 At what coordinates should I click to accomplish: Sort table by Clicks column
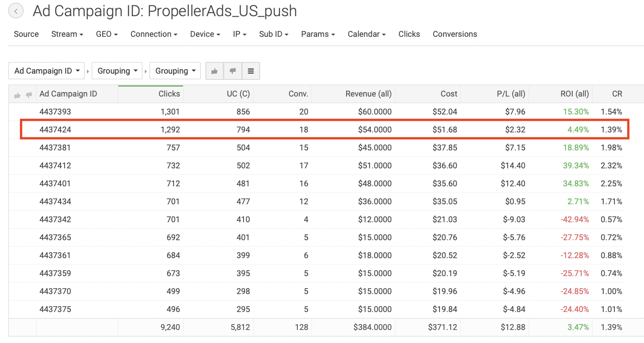click(169, 94)
